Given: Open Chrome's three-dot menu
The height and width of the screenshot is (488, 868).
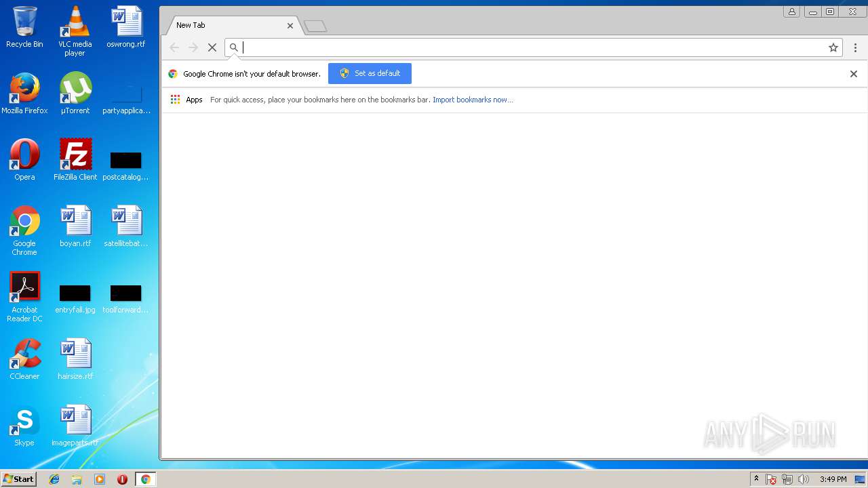Looking at the screenshot, I should 855,47.
